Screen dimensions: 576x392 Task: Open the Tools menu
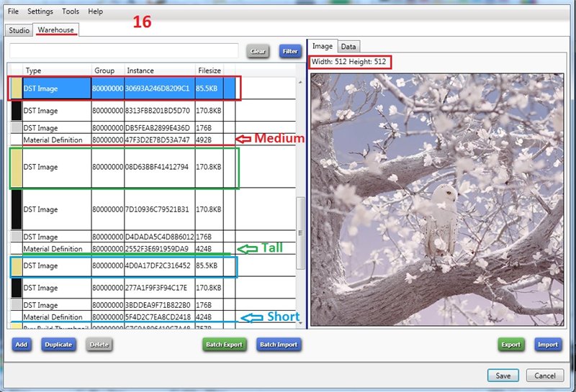[x=71, y=12]
